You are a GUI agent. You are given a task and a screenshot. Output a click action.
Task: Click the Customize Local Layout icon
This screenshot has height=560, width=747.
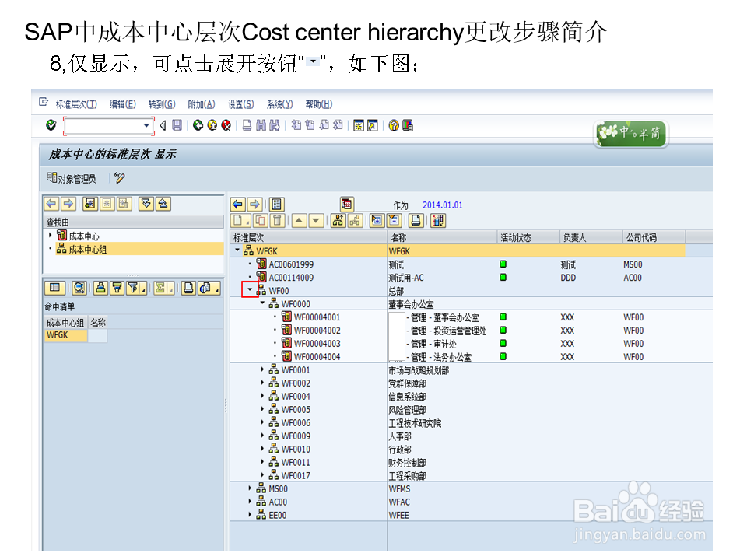click(408, 125)
